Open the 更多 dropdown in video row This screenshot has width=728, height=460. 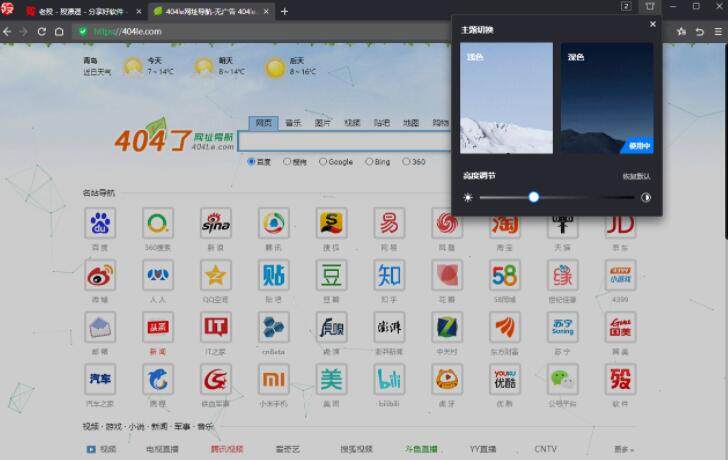tap(624, 449)
